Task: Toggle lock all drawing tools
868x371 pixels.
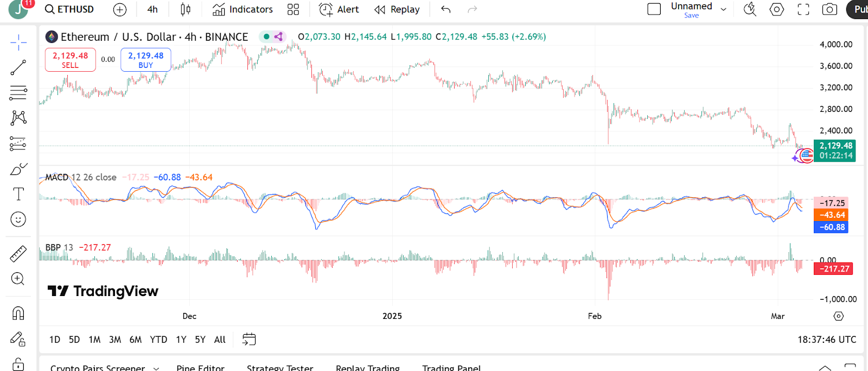Action: (18, 364)
